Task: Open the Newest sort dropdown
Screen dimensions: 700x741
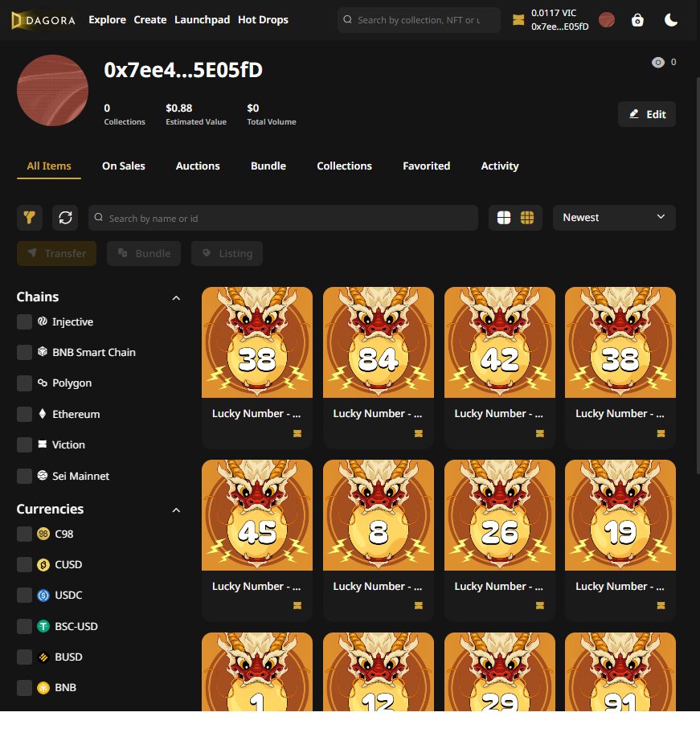Action: pyautogui.click(x=614, y=217)
